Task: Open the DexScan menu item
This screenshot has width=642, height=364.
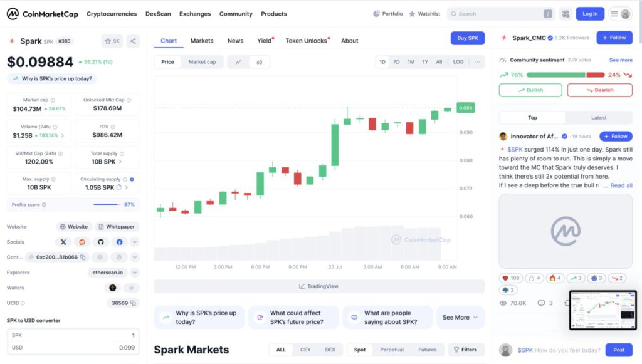Action: [x=157, y=13]
